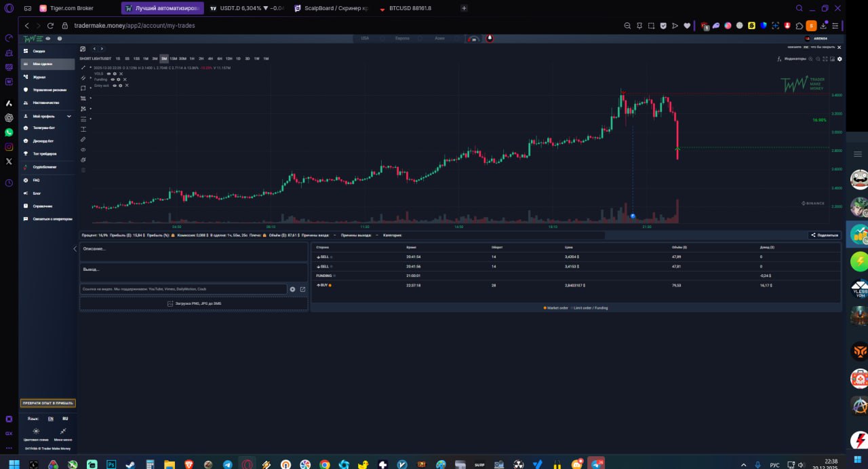Viewport: 868px width, 469px height.
Task: Zoom out the chart with magnifier minus
Action: [x=818, y=59]
